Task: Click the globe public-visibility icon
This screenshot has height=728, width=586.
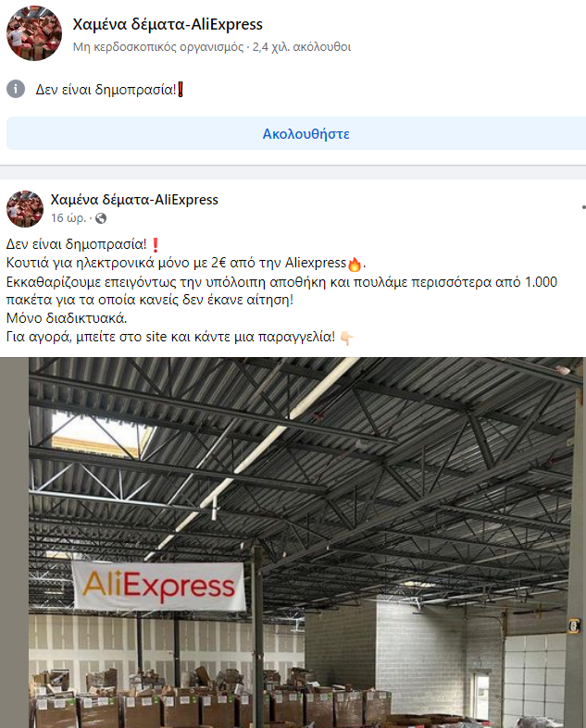Action: [x=100, y=218]
